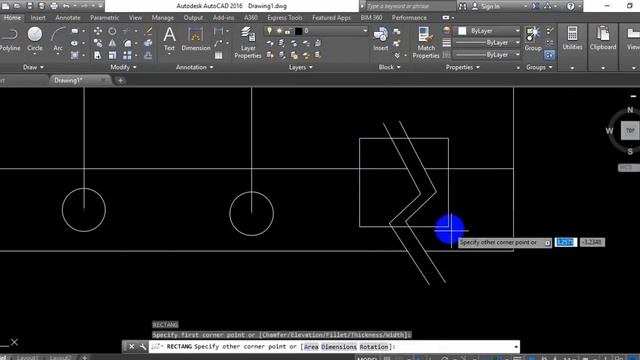Expand the Block panel
The image size is (640, 360).
tap(389, 67)
